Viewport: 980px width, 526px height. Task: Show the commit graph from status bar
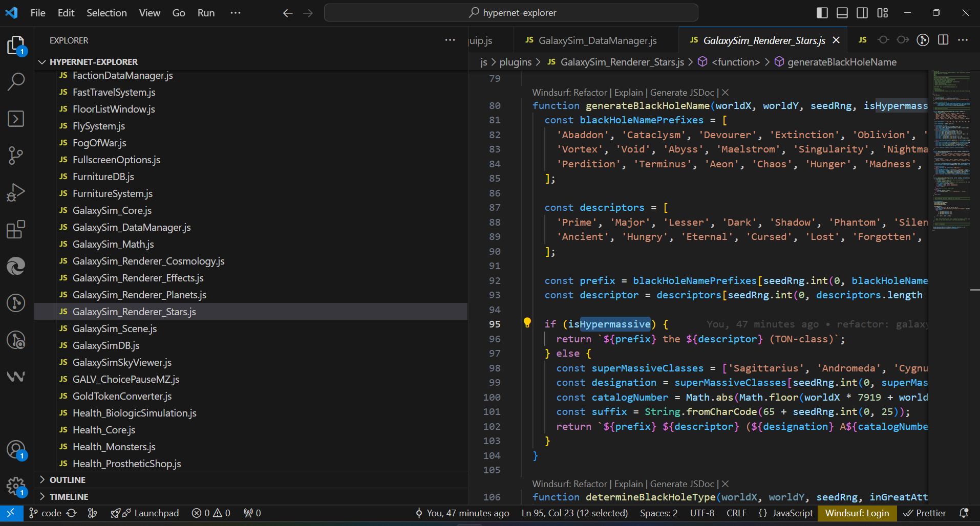coord(93,513)
